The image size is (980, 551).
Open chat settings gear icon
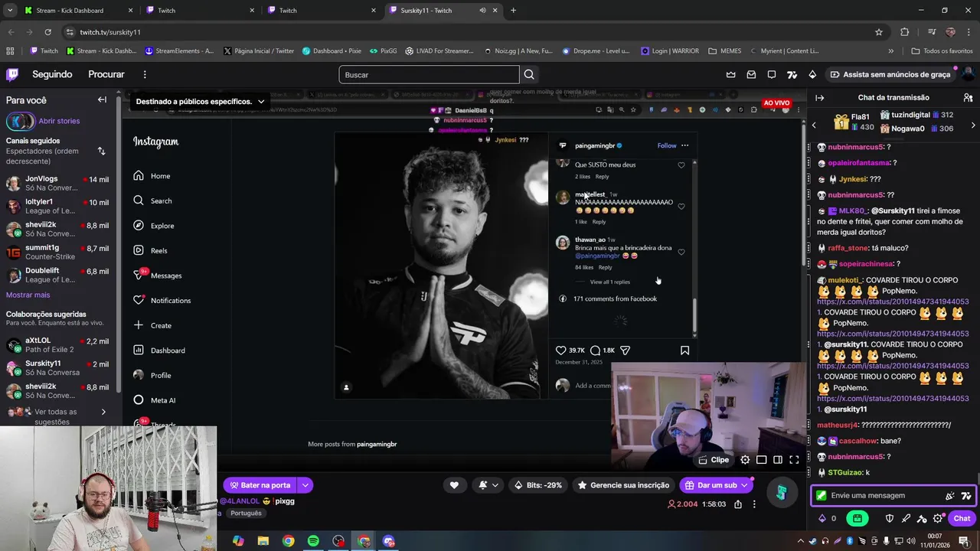938,518
